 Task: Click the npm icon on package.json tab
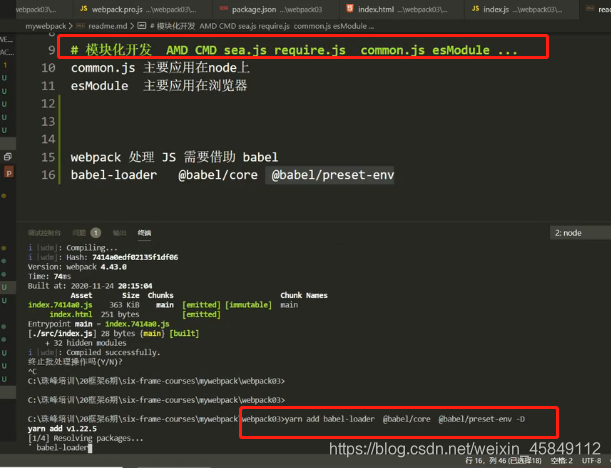click(224, 9)
